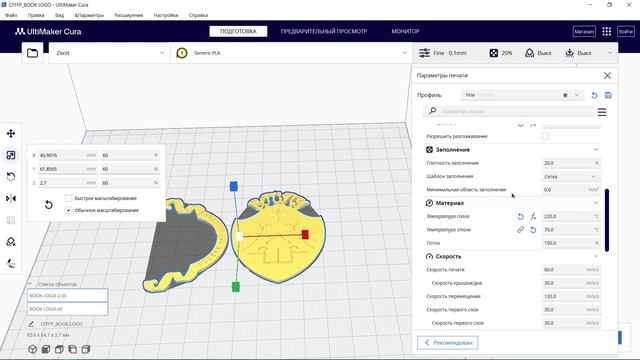Open the Generic PLA material dropdown

pyautogui.click(x=291, y=53)
